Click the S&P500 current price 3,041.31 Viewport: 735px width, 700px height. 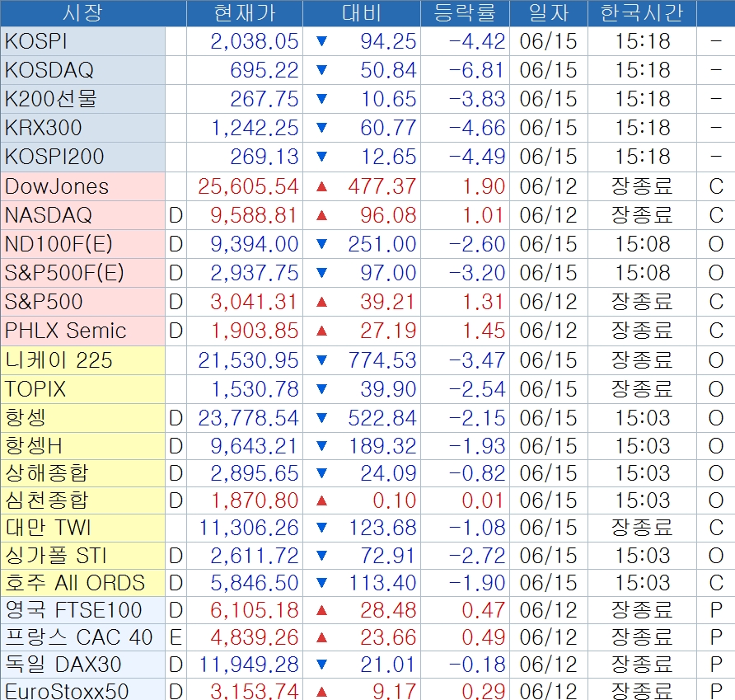click(254, 302)
